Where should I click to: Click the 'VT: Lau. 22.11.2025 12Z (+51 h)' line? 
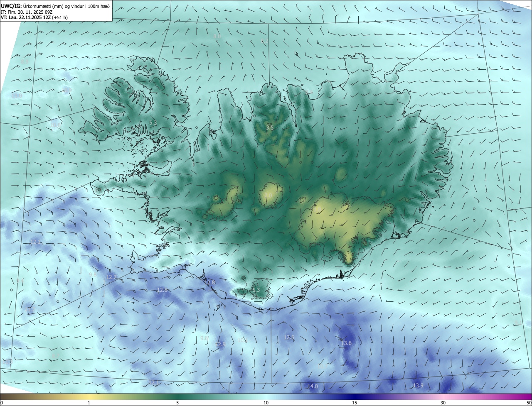34,17
